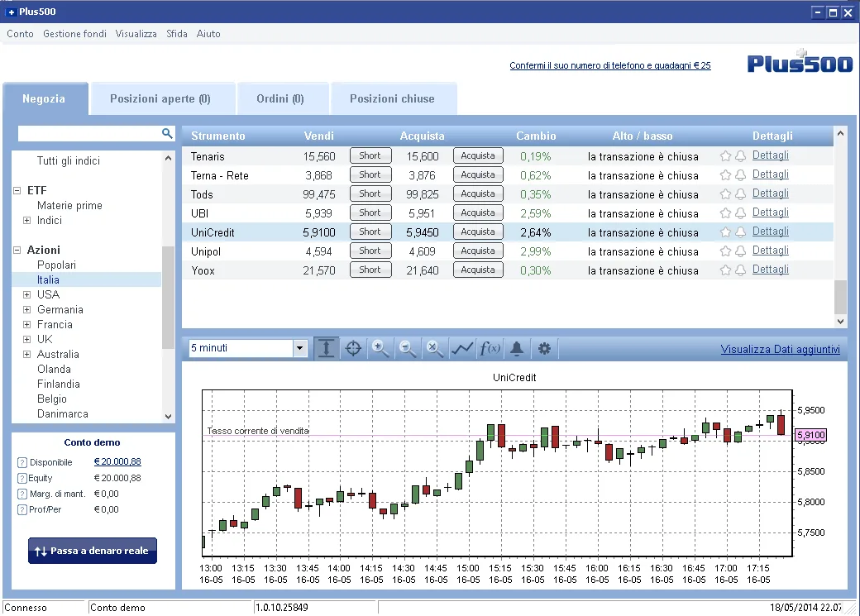
Task: Toggle favorite star for Yoox row
Action: (725, 270)
